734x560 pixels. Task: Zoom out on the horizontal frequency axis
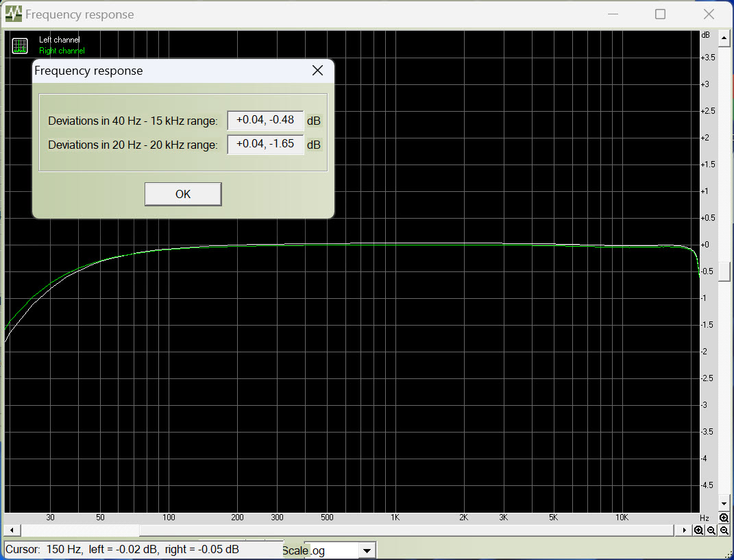tap(711, 531)
